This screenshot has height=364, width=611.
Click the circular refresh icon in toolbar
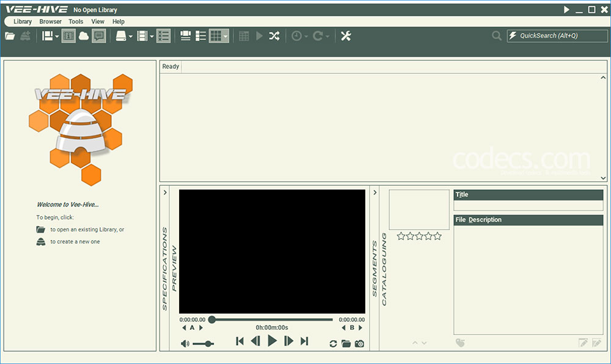[318, 36]
